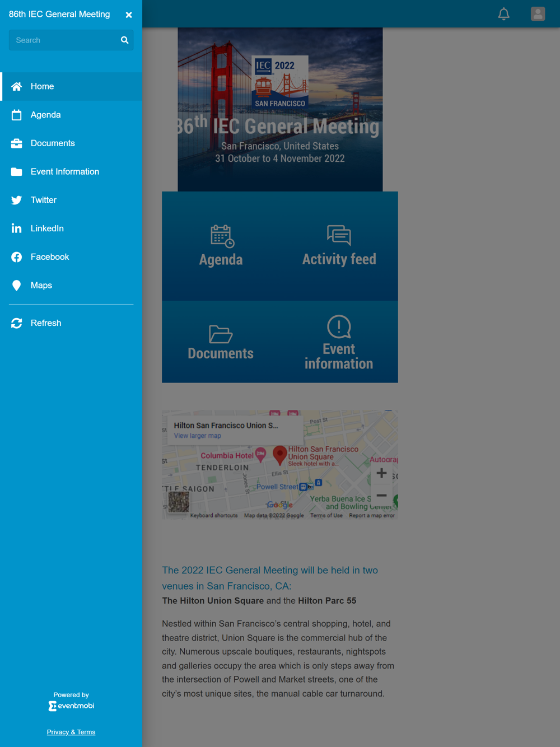This screenshot has width=560, height=747.
Task: Click the search magnifier icon
Action: [125, 40]
